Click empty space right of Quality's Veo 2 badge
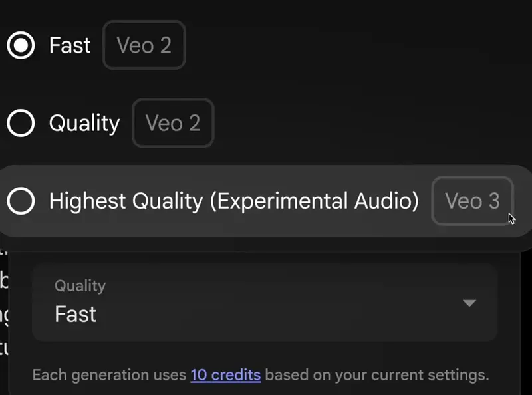 click(366, 123)
